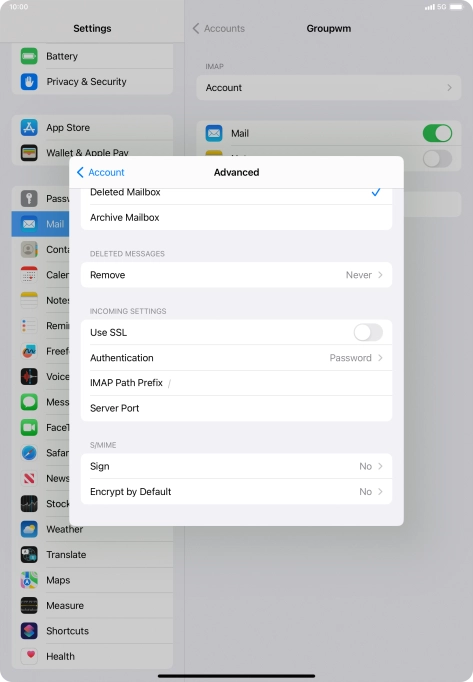Go back to the Account screen

pyautogui.click(x=101, y=172)
